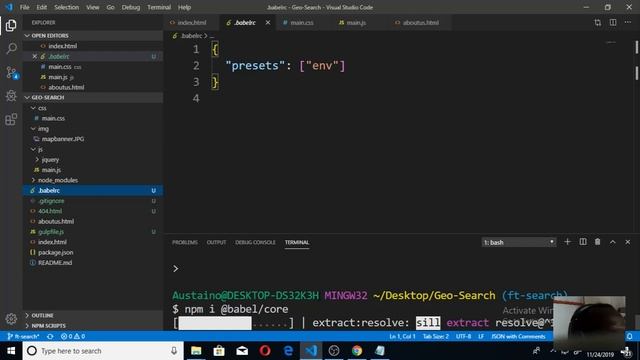640x360 pixels.
Task: Maximize the terminal panel size
Action: tap(613, 242)
